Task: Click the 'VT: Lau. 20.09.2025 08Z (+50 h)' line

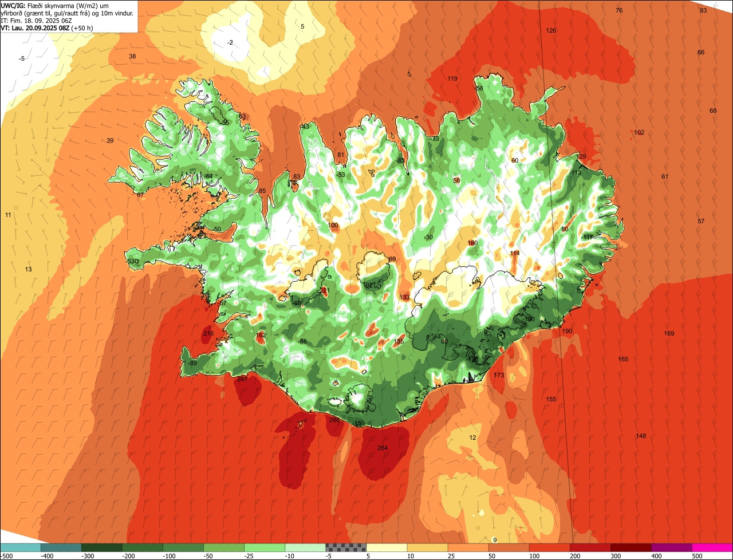Action: pos(48,27)
